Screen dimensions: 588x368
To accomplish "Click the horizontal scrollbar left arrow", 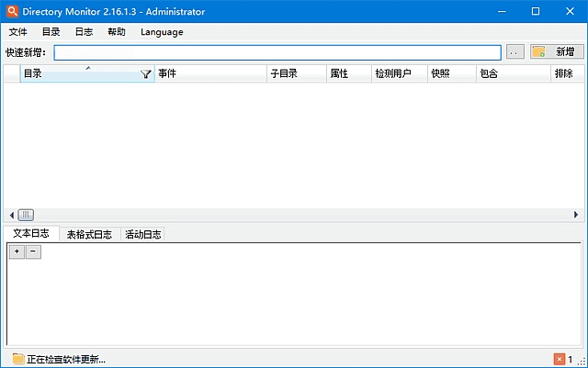I will [12, 215].
